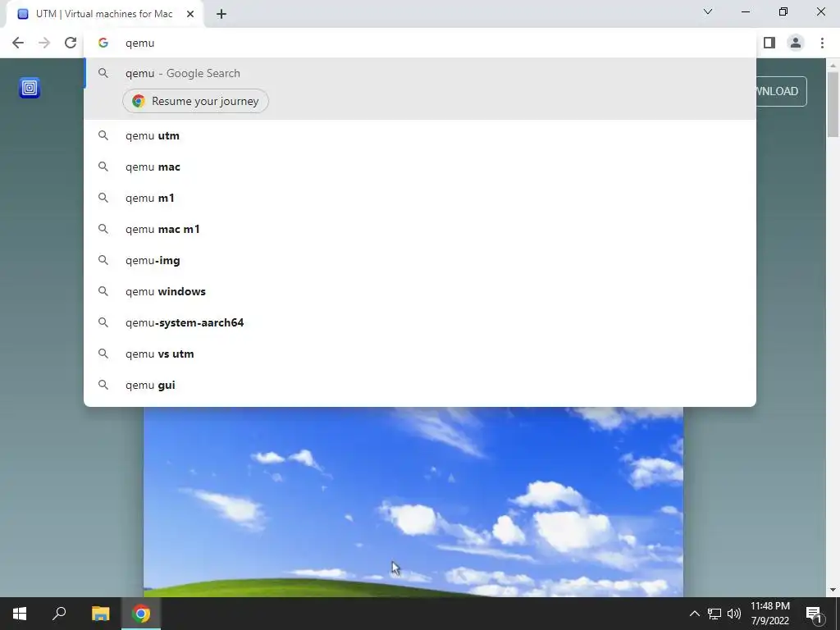Choose suggestion 'qemu gui'

point(420,385)
